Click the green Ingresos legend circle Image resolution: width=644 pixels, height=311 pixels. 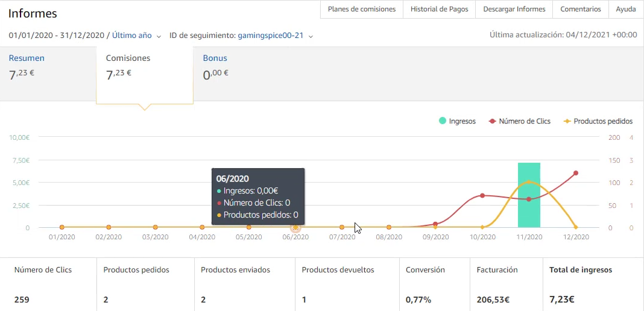point(443,121)
